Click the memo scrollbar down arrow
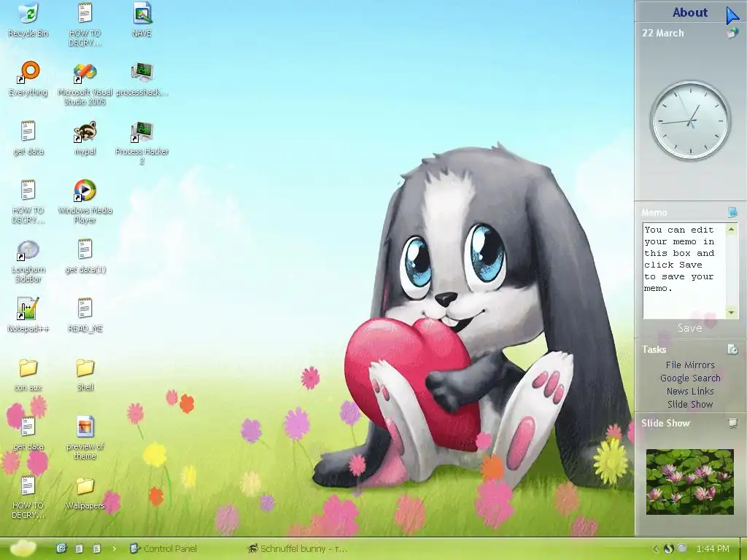 (731, 312)
